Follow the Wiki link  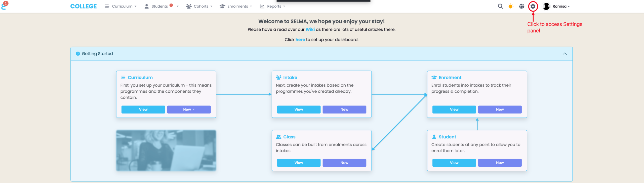310,29
